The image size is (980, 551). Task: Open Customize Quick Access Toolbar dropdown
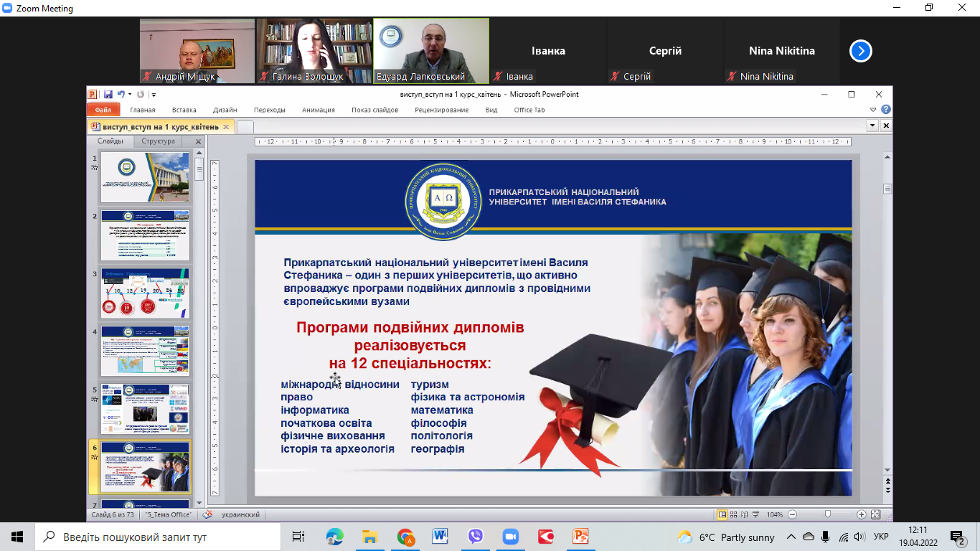[x=154, y=95]
